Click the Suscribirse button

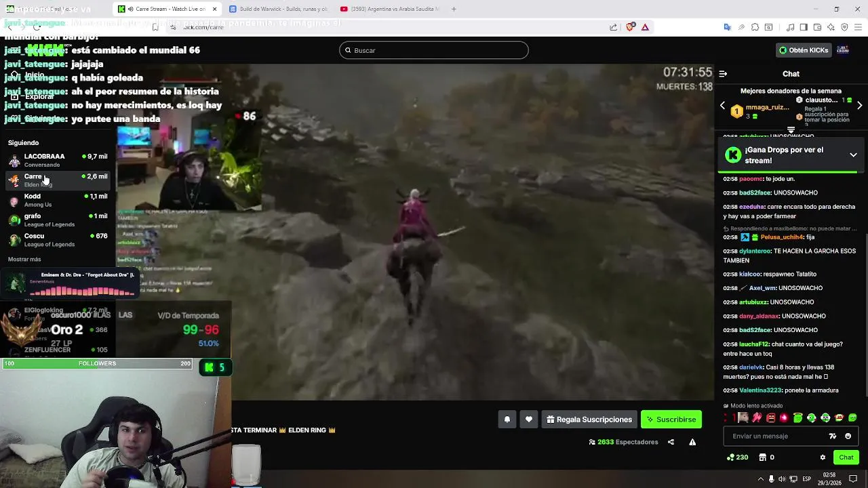tap(671, 420)
